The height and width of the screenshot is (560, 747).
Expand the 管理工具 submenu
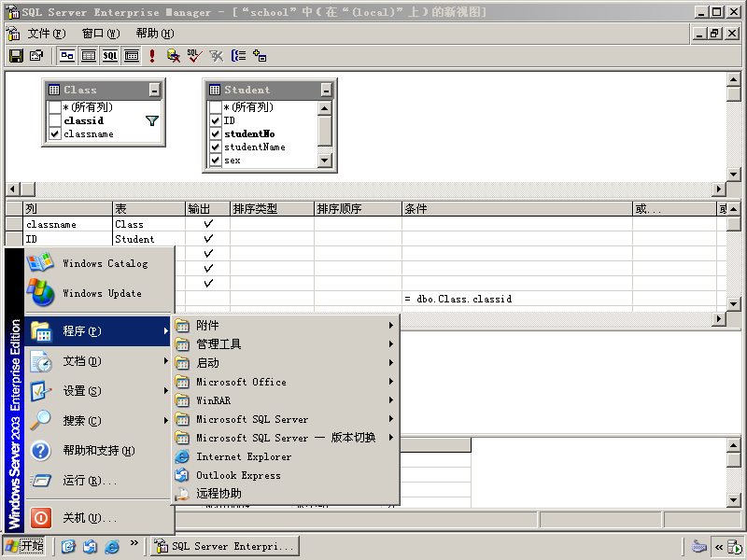285,343
